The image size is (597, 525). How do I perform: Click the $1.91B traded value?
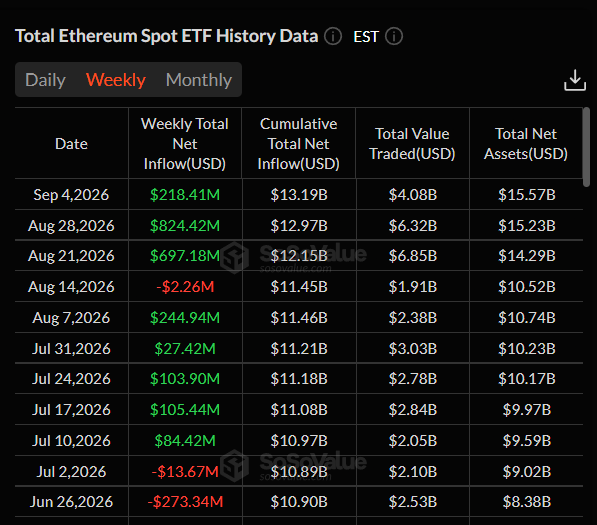click(413, 286)
